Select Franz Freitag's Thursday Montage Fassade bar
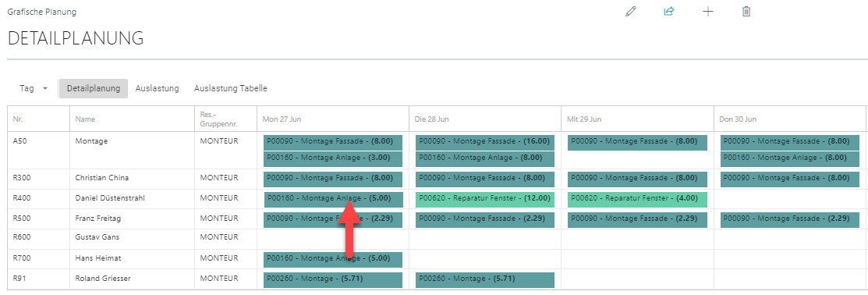 tap(790, 220)
